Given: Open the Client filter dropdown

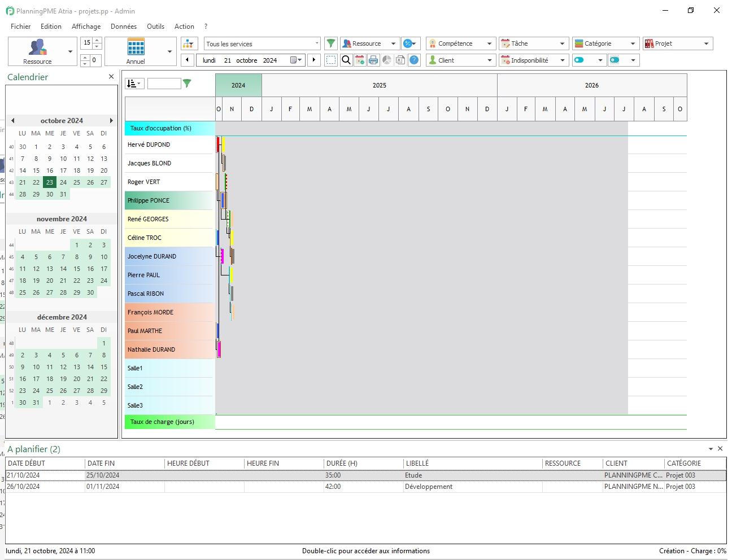Looking at the screenshot, I should point(490,60).
